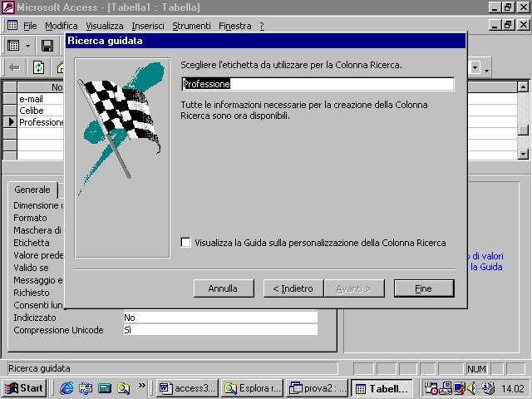Minimize the inner table window
Image resolution: width=532 pixels, height=399 pixels.
[x=495, y=25]
